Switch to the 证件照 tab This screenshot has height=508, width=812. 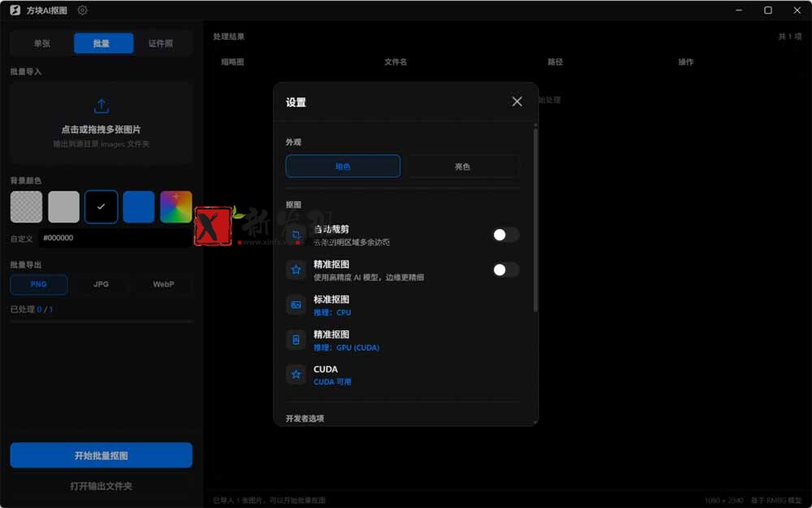tap(161, 44)
